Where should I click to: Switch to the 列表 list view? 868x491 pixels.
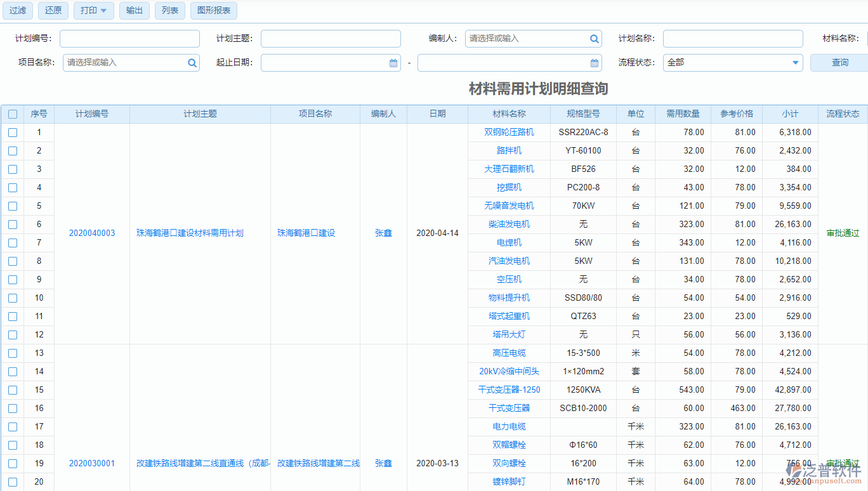point(169,11)
